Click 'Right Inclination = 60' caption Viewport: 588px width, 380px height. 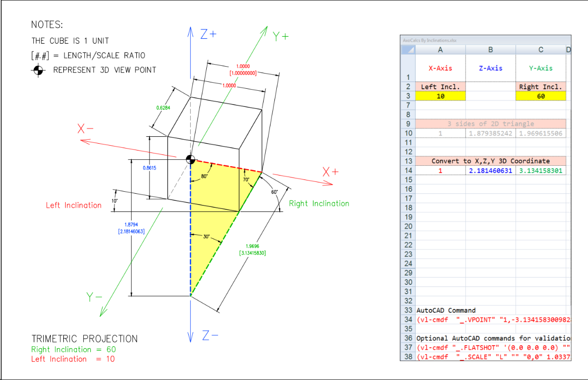click(x=73, y=350)
